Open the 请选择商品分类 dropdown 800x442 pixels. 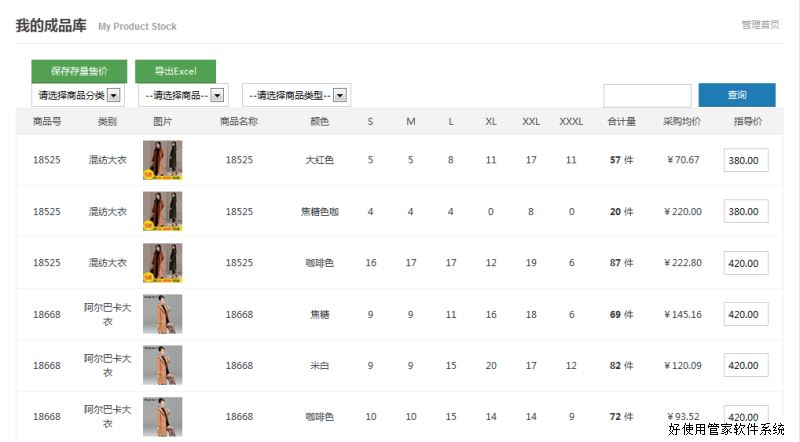coord(77,95)
